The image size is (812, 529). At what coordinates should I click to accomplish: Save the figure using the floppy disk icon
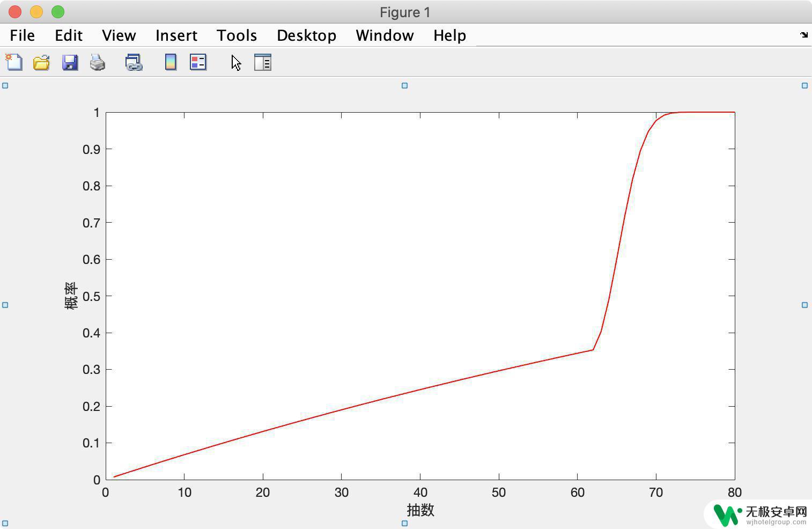click(70, 63)
